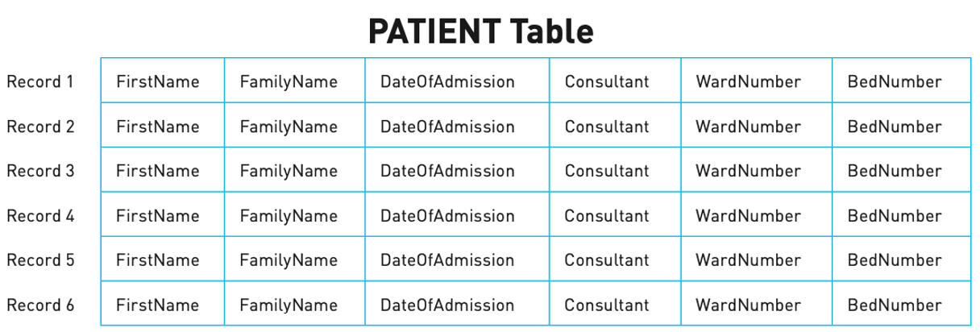Click BedNumber cell in Record 6
The width and height of the screenshot is (980, 332).
point(901,304)
